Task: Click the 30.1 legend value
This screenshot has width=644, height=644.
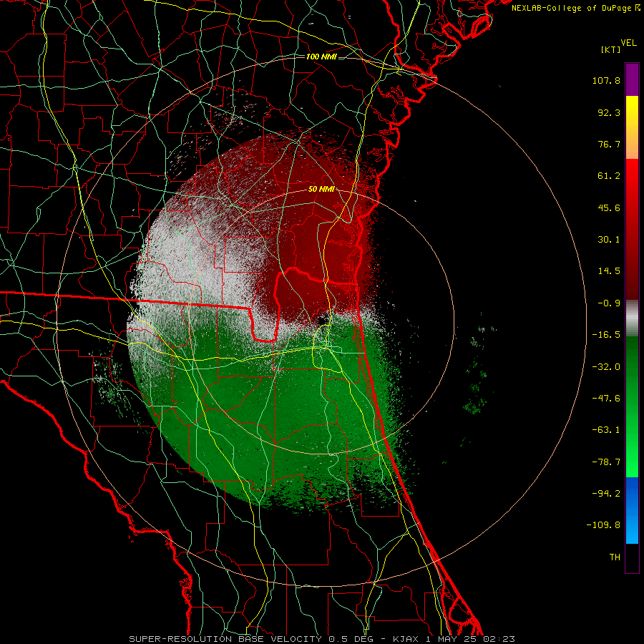Action: 609,240
